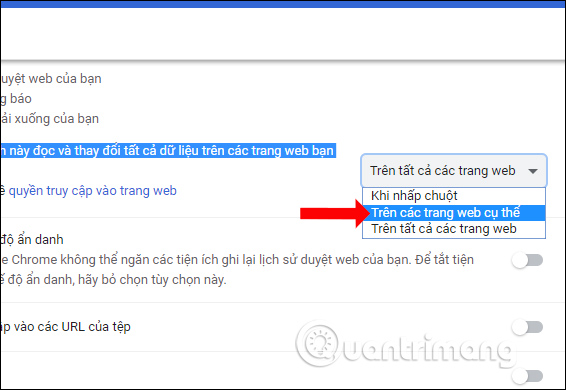
Task: Click 'độ ẩn danh' heading
Action: click(32, 240)
